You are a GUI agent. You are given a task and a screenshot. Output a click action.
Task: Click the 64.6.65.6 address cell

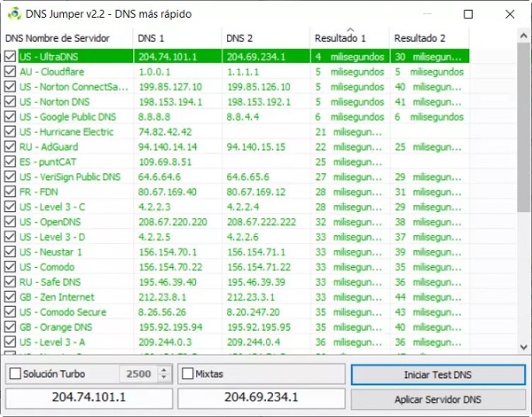click(248, 177)
